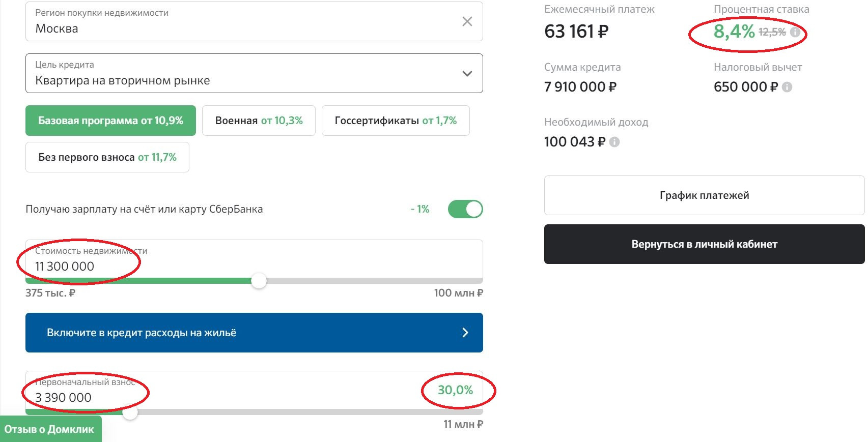Image resolution: width=868 pixels, height=442 pixels.
Task: Open the Отзыв о Домклик feedback tab
Action: click(x=49, y=429)
